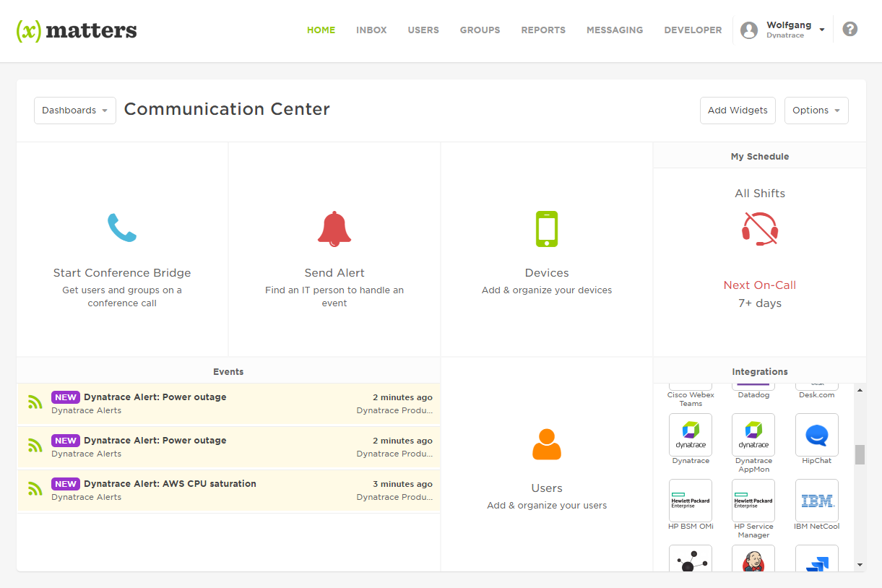The image size is (882, 588).
Task: Click the Integrations scrollbar up arrow
Action: 860,390
